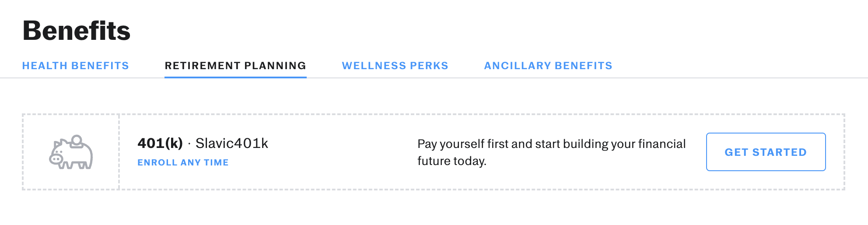
Task: Click the coin atop the piggy bank
Action: [x=77, y=140]
